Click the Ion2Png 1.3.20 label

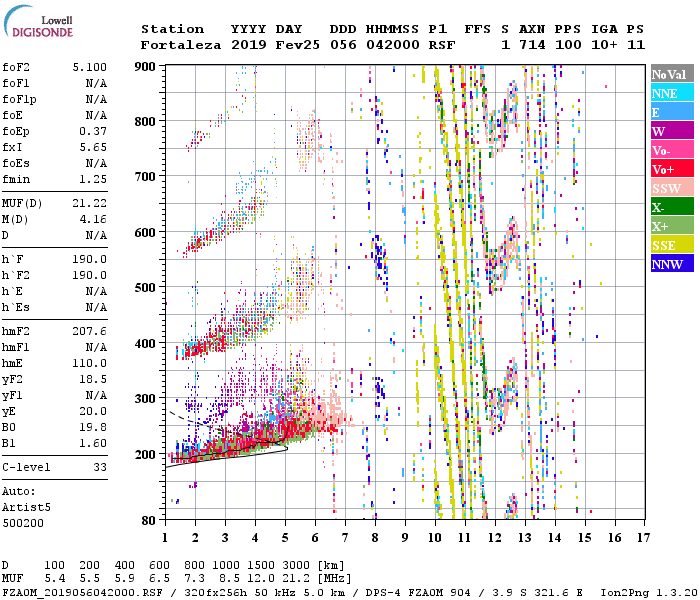click(649, 592)
